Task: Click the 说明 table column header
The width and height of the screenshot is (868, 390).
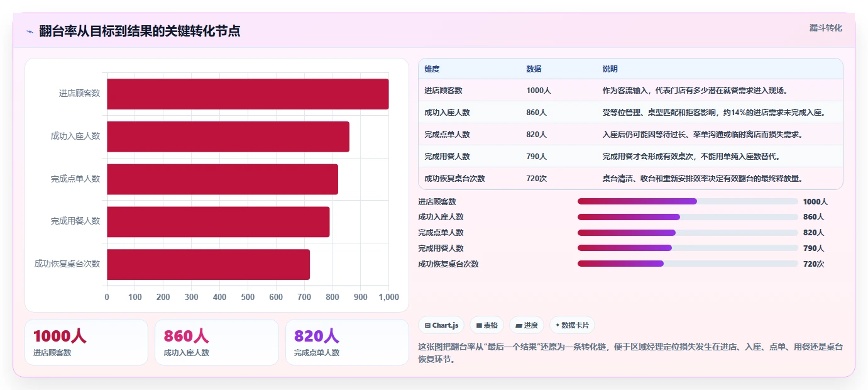Action: pyautogui.click(x=610, y=69)
